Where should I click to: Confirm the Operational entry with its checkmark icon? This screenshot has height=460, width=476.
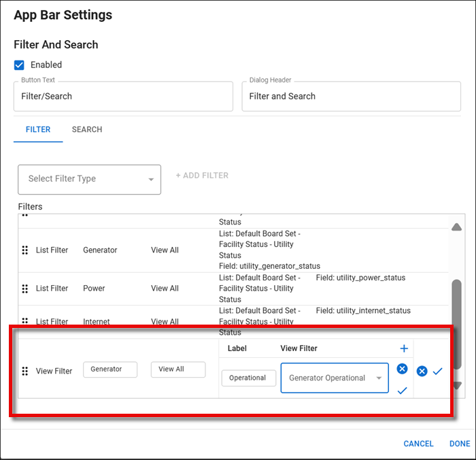[402, 391]
